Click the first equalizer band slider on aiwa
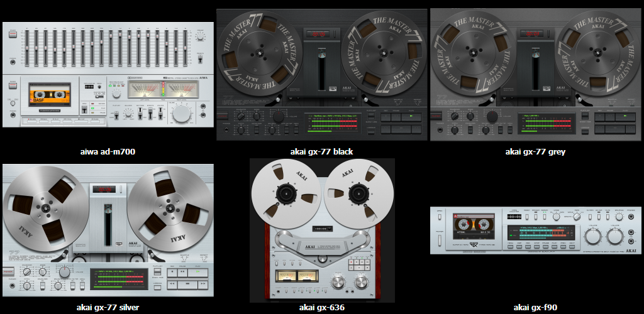 (26, 48)
